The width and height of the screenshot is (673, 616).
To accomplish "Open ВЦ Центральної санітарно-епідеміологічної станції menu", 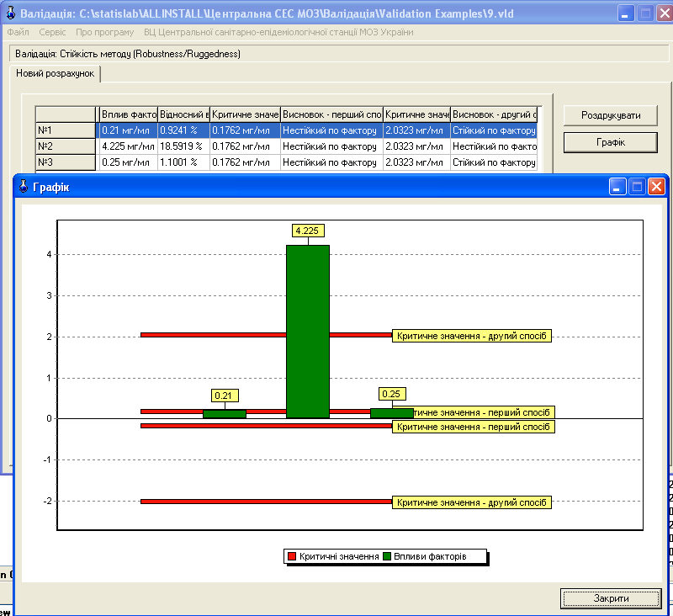I will coord(278,32).
